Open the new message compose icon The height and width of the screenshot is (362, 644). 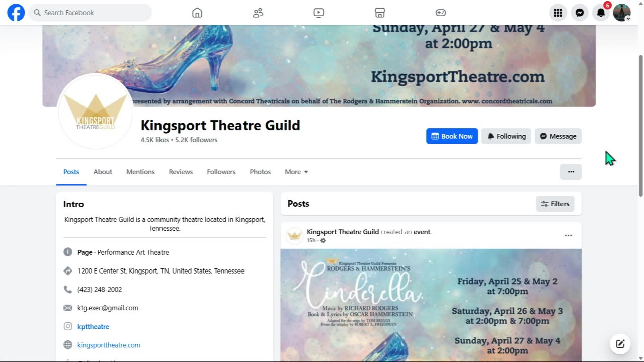pyautogui.click(x=620, y=344)
